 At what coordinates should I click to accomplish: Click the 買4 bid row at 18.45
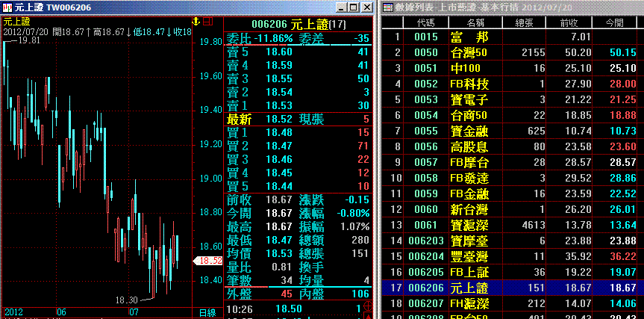click(x=298, y=173)
